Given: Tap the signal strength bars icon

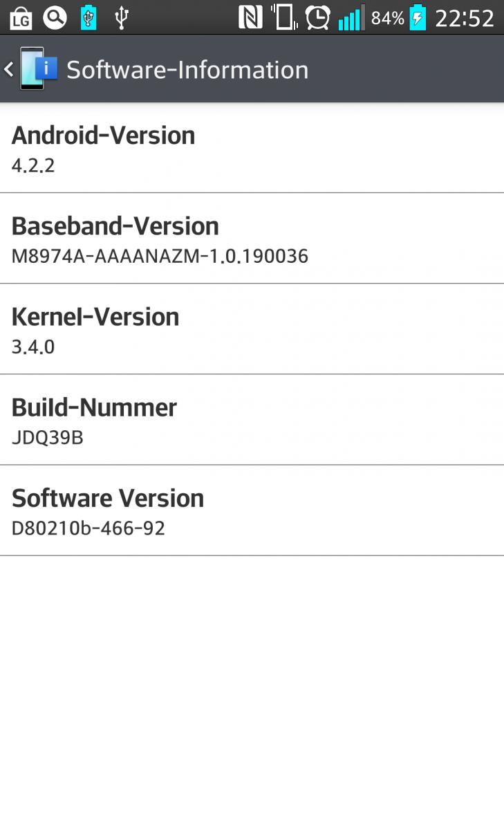Looking at the screenshot, I should (x=351, y=18).
